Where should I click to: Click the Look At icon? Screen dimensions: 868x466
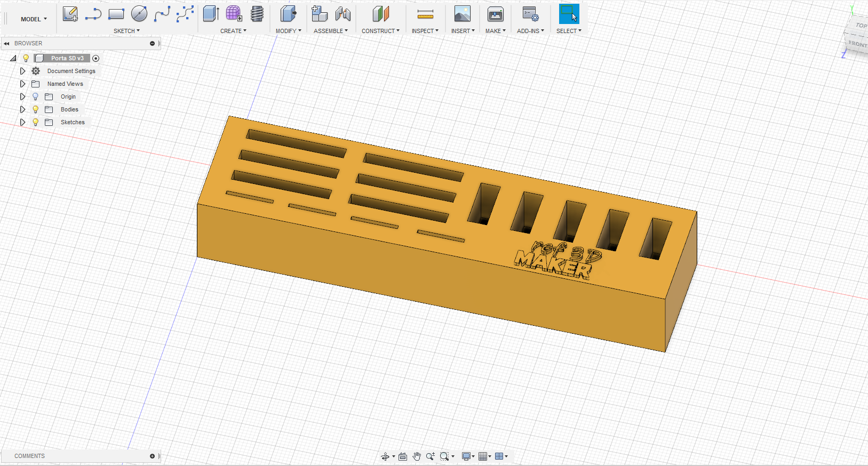403,456
